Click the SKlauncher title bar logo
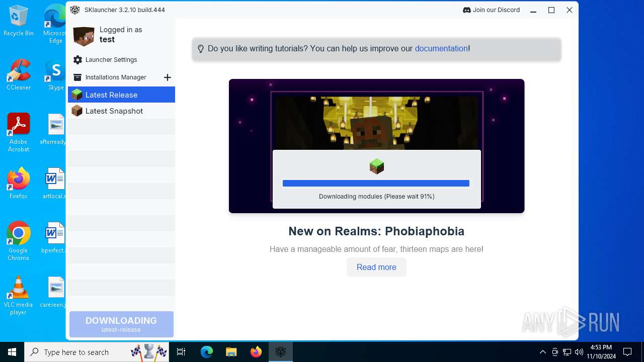Image resolution: width=644 pixels, height=362 pixels. click(x=75, y=10)
